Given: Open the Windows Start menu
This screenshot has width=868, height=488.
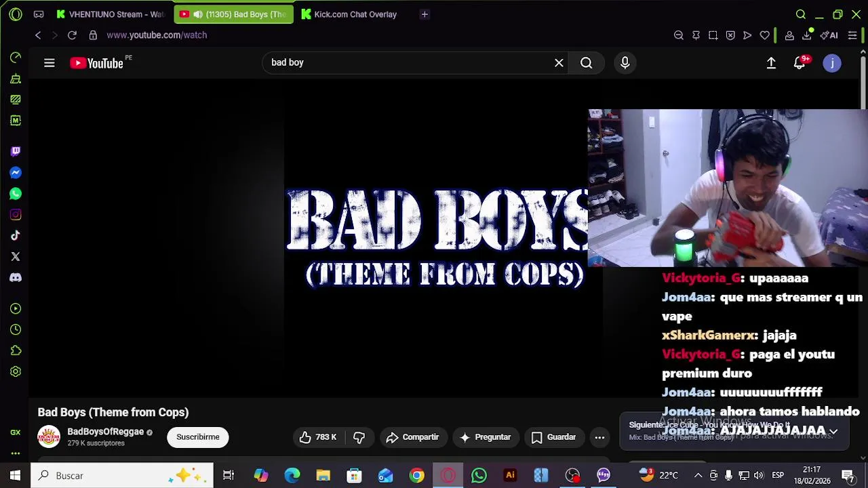Looking at the screenshot, I should (15, 476).
